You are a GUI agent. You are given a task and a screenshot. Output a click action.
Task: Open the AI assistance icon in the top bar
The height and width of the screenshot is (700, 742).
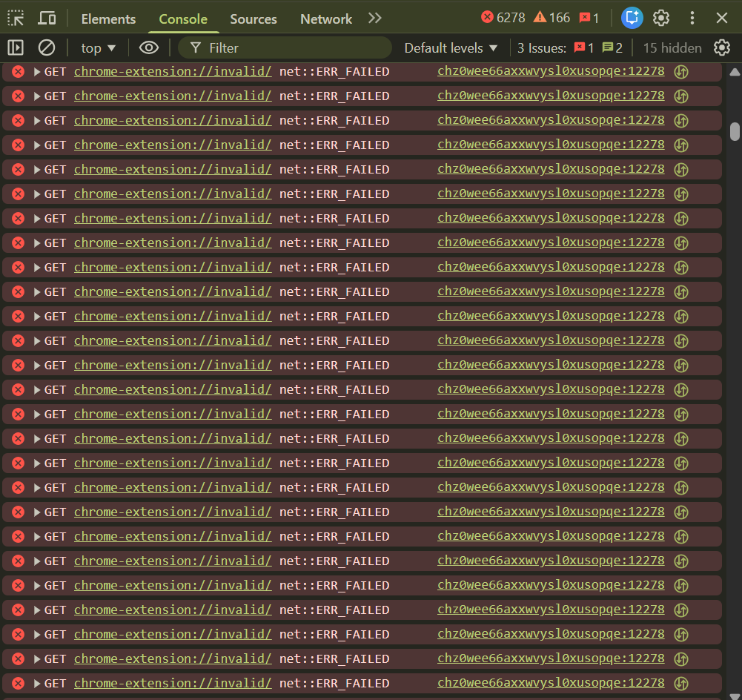pyautogui.click(x=632, y=18)
